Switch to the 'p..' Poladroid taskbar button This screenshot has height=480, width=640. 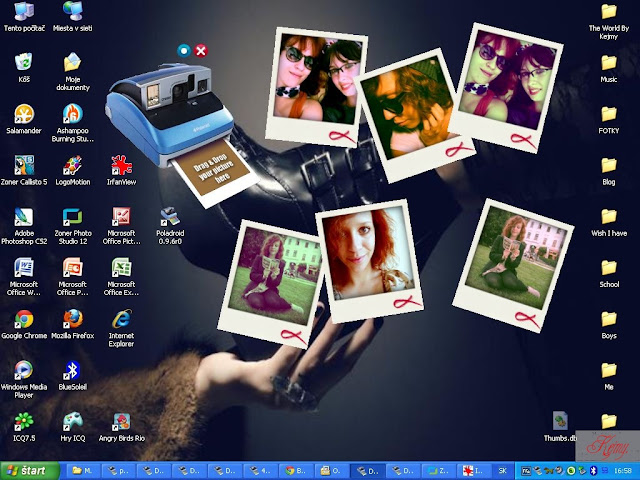tap(118, 471)
